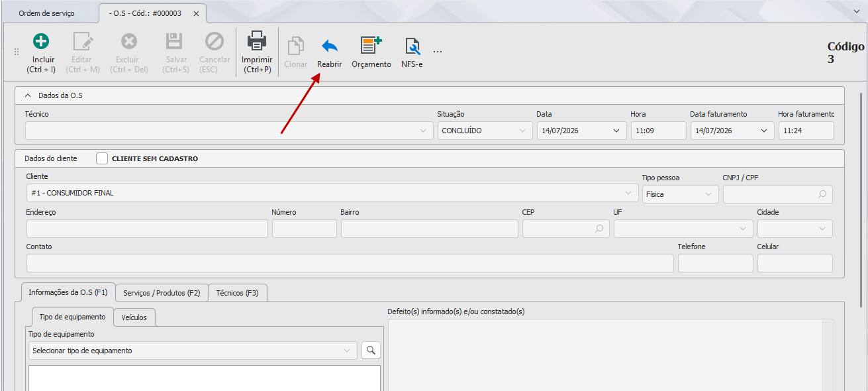The image size is (868, 391).
Task: Look up CEP with search icon
Action: (x=599, y=229)
